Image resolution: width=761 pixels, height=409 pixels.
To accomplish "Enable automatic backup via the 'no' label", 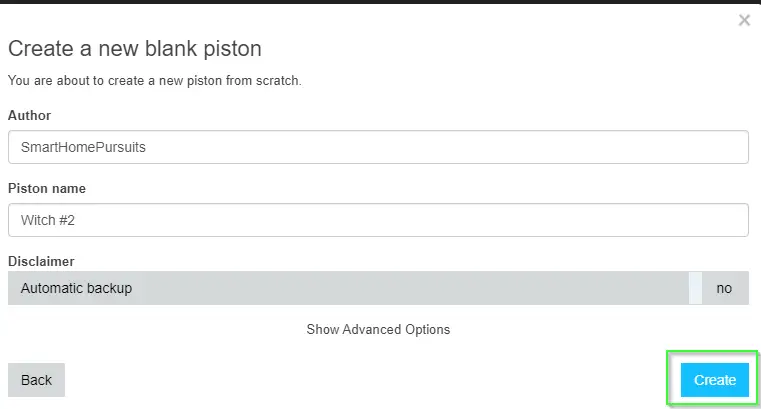I will pos(724,288).
